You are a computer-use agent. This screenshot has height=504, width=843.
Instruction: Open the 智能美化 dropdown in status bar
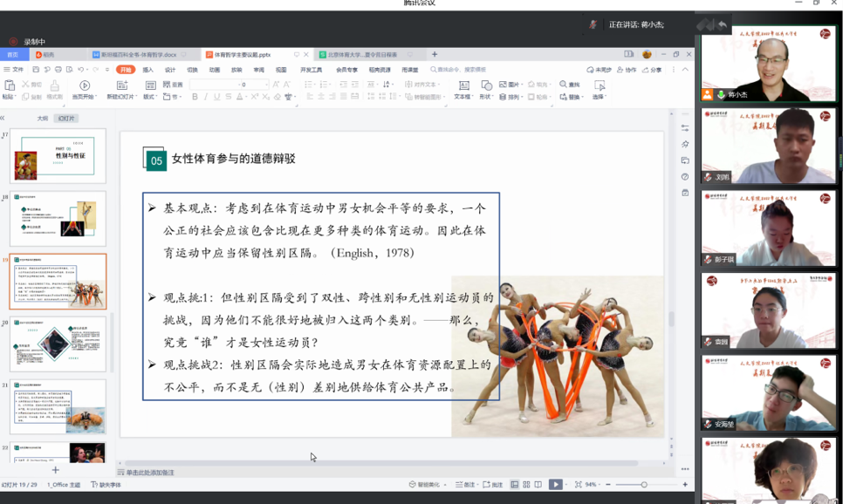pyautogui.click(x=445, y=482)
